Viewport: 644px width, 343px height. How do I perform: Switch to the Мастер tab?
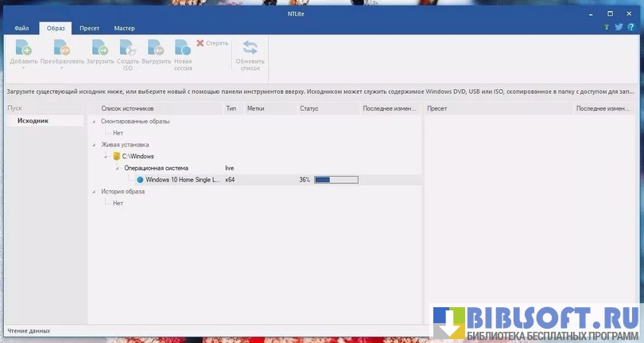pos(124,28)
